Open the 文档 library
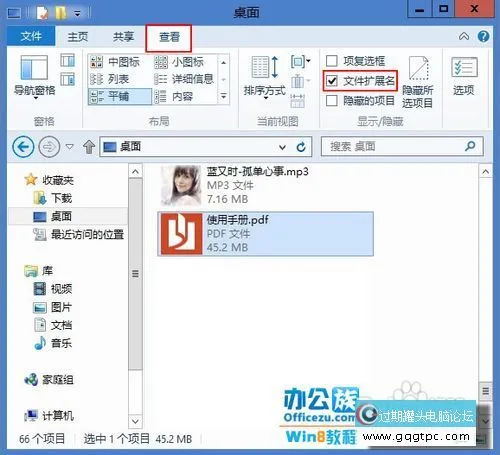The image size is (500, 455). tap(53, 325)
